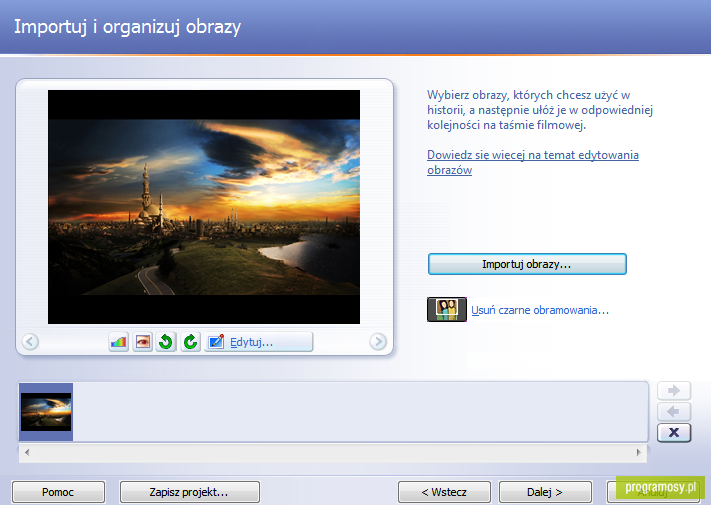Move picture backward in filmstrip

coord(674,412)
